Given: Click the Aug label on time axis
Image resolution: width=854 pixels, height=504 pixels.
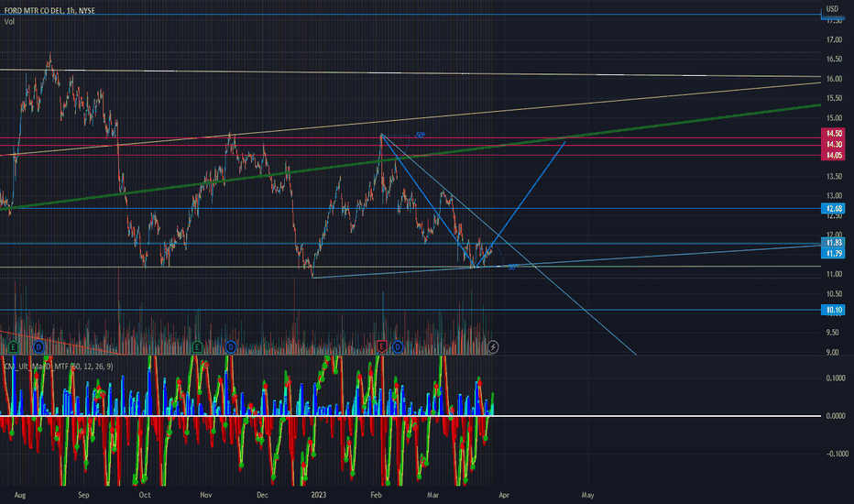Looking at the screenshot, I should pos(19,495).
